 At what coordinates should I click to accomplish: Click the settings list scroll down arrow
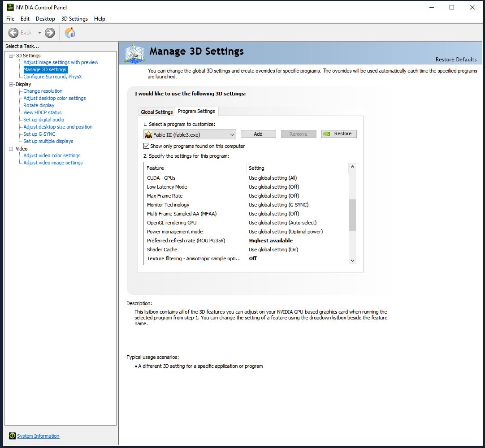tap(353, 261)
